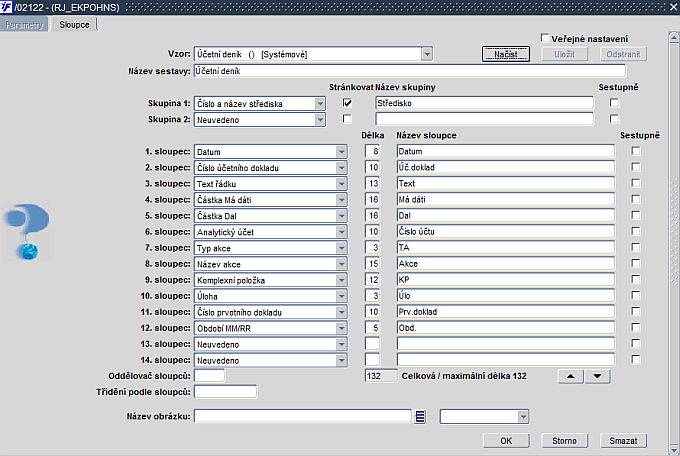This screenshot has height=456, width=680.
Task: Click the Načíst button
Action: (x=506, y=54)
